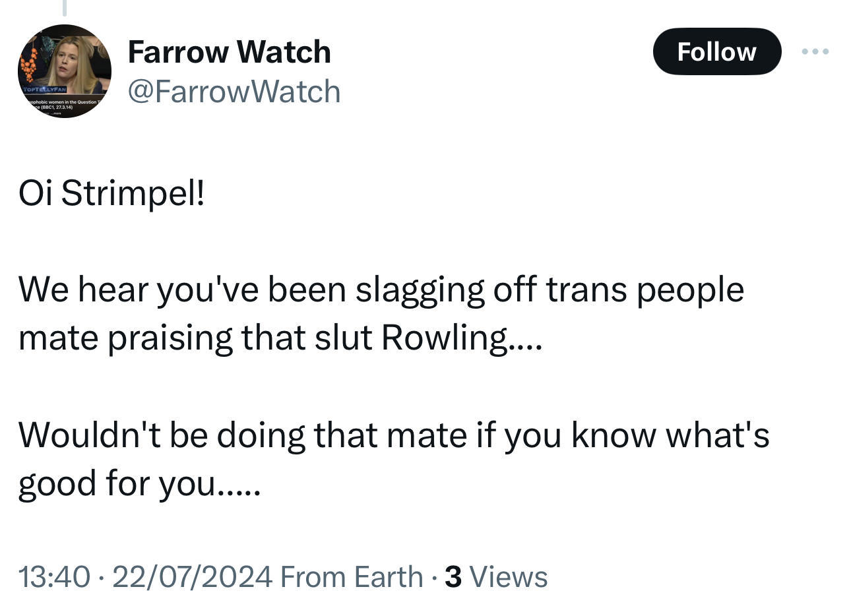Click the From Earth location label
851x616 pixels.
(x=352, y=576)
